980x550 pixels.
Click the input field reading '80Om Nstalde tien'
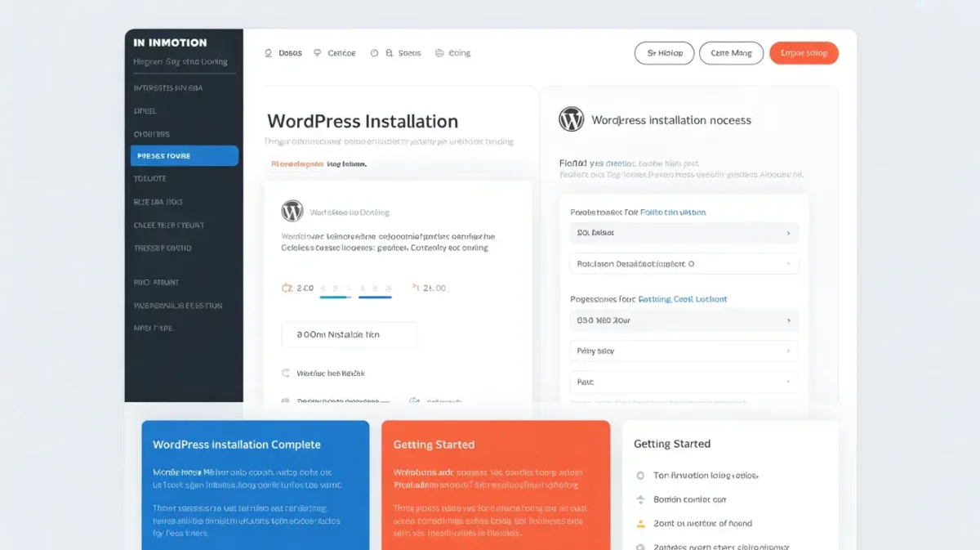[350, 334]
